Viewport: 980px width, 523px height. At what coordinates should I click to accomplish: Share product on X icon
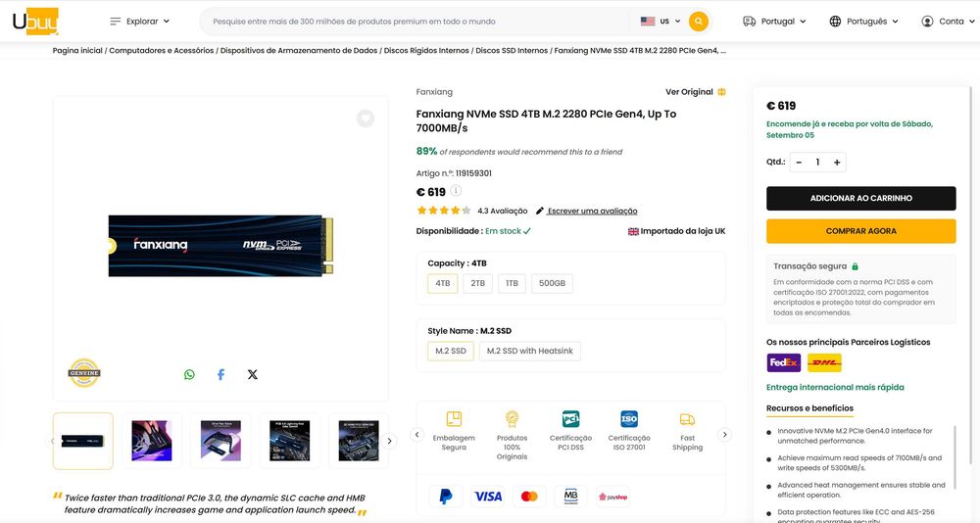coord(253,374)
